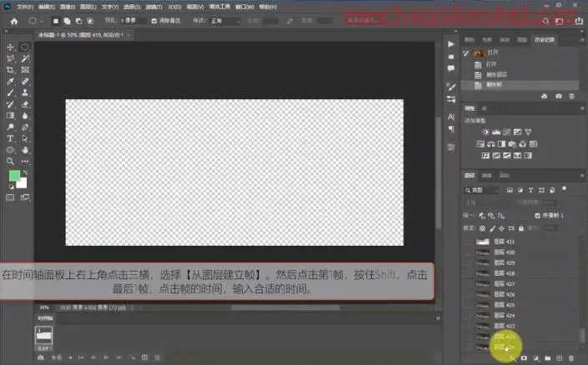588x365 pixels.
Task: Open the File menu
Action: click(x=25, y=7)
